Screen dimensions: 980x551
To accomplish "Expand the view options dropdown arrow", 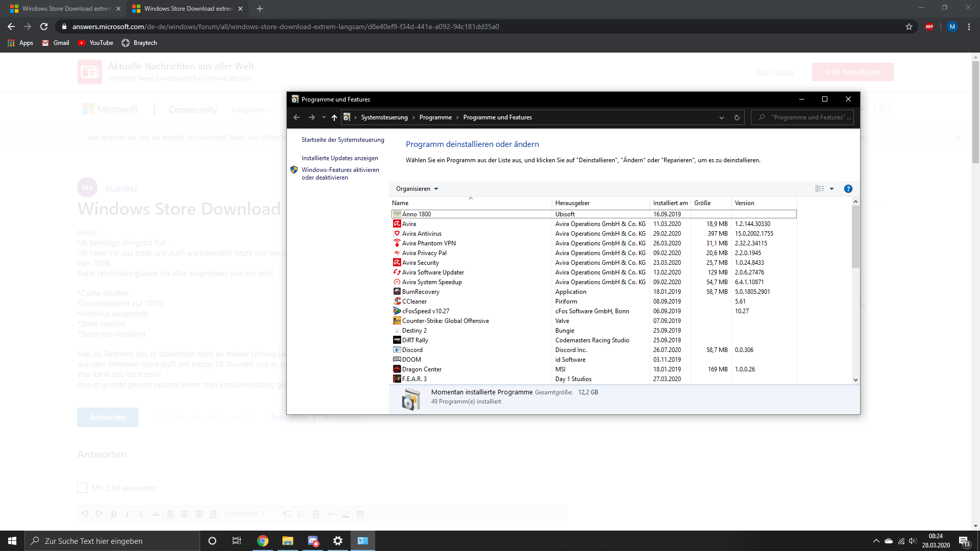I will point(831,189).
